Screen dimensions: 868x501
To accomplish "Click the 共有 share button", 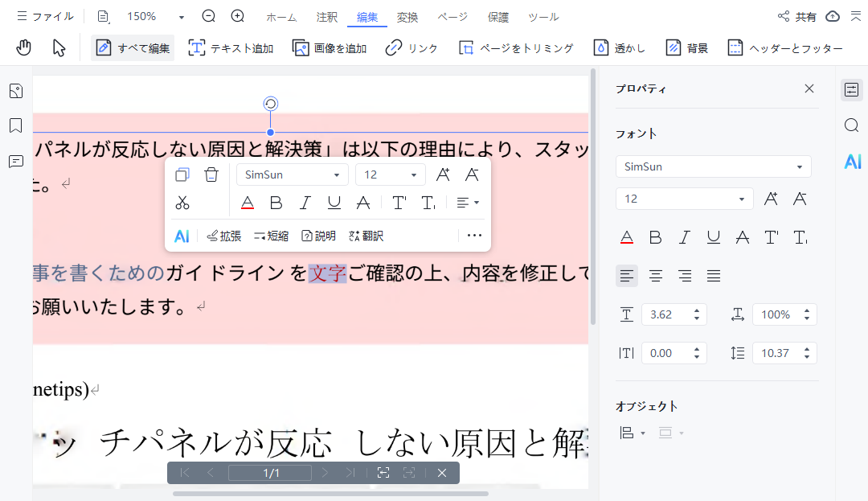I will click(x=797, y=17).
